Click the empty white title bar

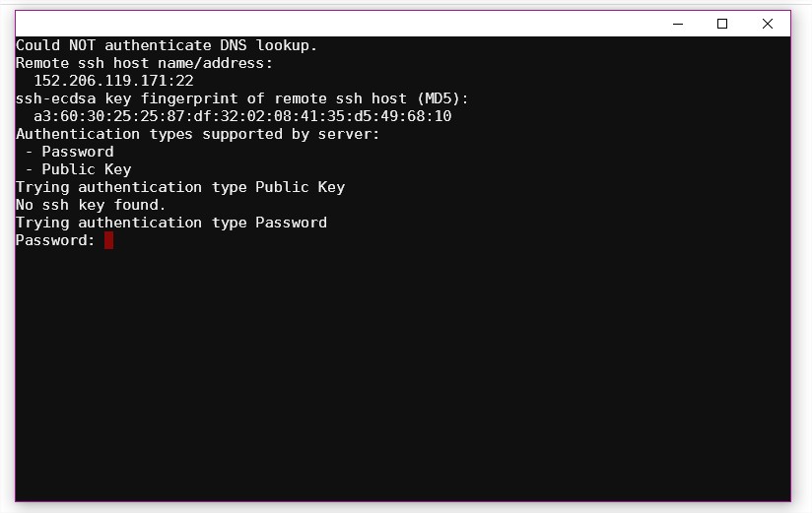(336, 24)
